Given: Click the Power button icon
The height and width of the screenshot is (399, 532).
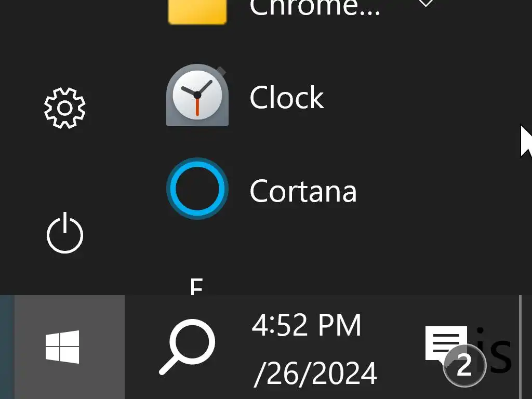Looking at the screenshot, I should [x=65, y=233].
